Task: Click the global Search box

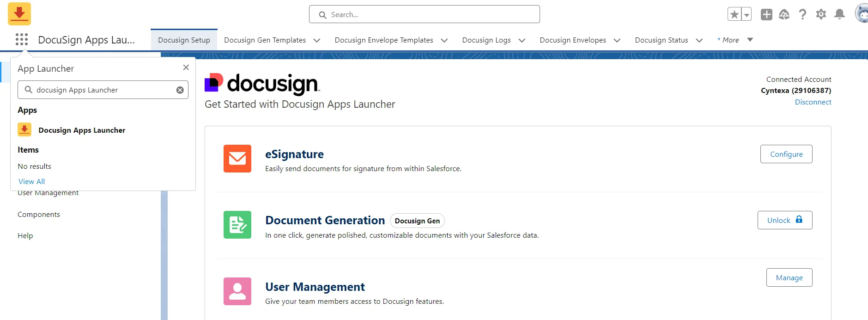Action: click(424, 14)
